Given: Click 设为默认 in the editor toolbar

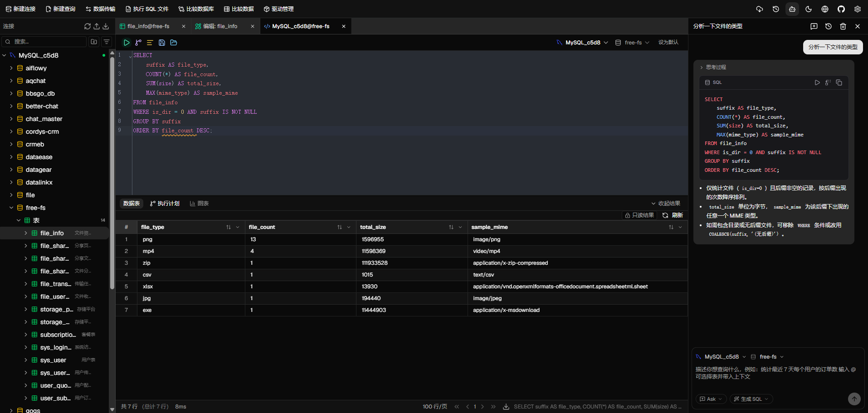Looking at the screenshot, I should pyautogui.click(x=668, y=42).
